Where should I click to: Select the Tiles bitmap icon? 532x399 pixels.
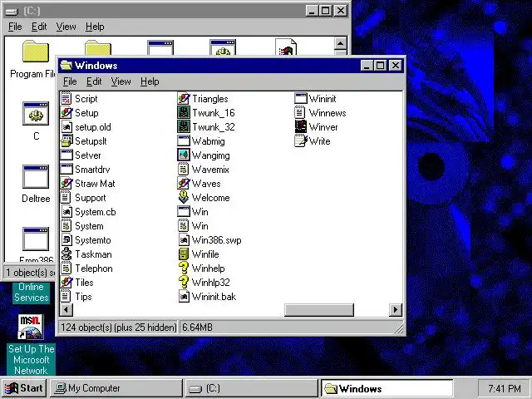[66, 283]
